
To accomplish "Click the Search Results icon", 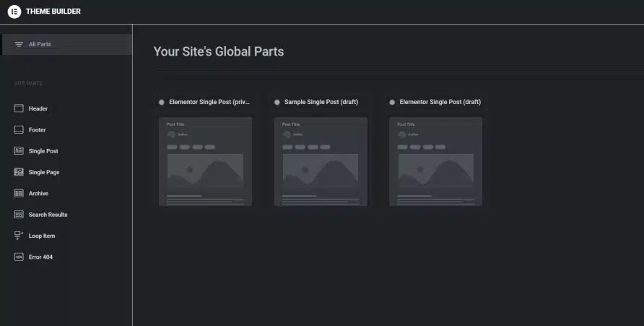I will click(x=19, y=214).
